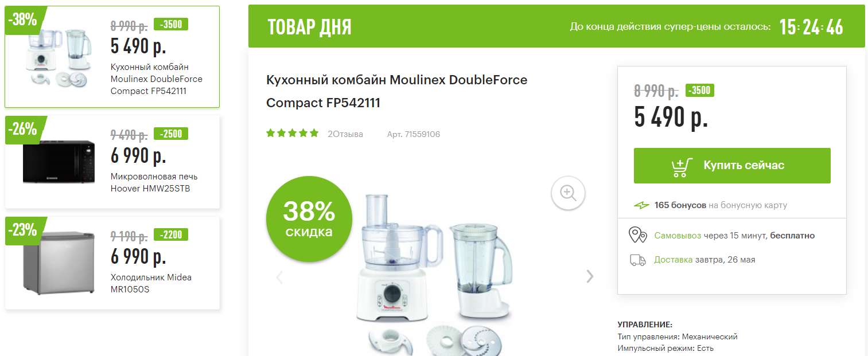Show the previous product image with left arrow

click(280, 277)
